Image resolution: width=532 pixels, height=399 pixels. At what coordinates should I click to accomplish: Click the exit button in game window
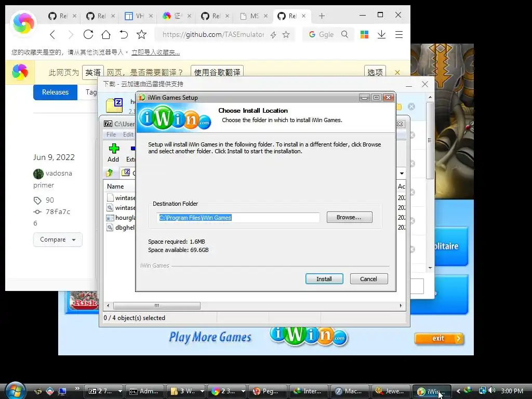point(439,338)
